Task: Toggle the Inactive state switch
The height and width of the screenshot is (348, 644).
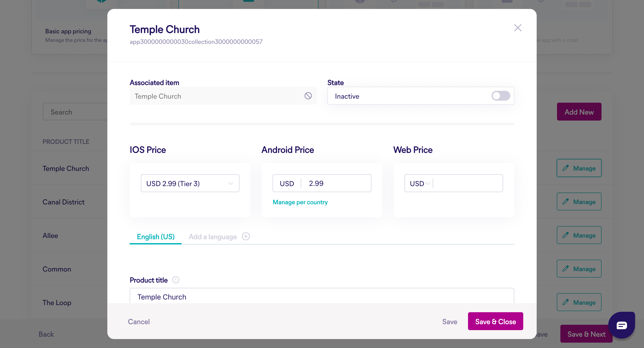Action: (x=500, y=96)
